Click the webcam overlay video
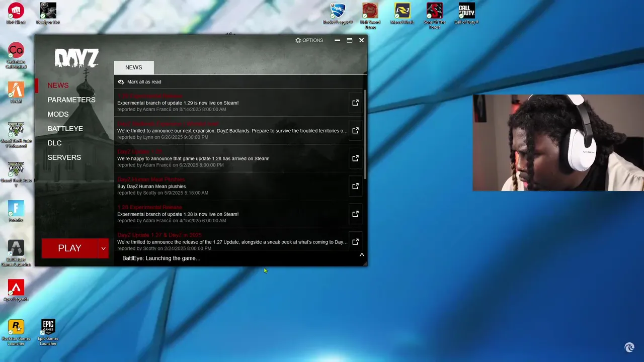Image resolution: width=644 pixels, height=362 pixels. [x=558, y=143]
